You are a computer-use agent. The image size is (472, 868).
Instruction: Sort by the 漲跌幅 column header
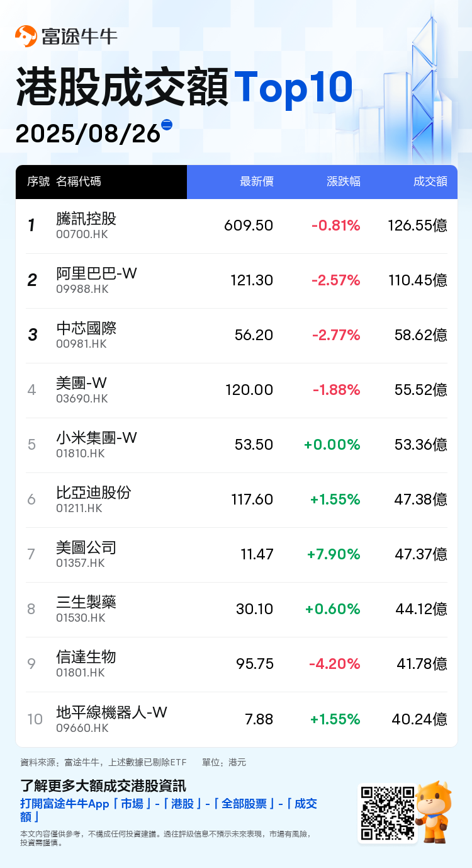[344, 182]
